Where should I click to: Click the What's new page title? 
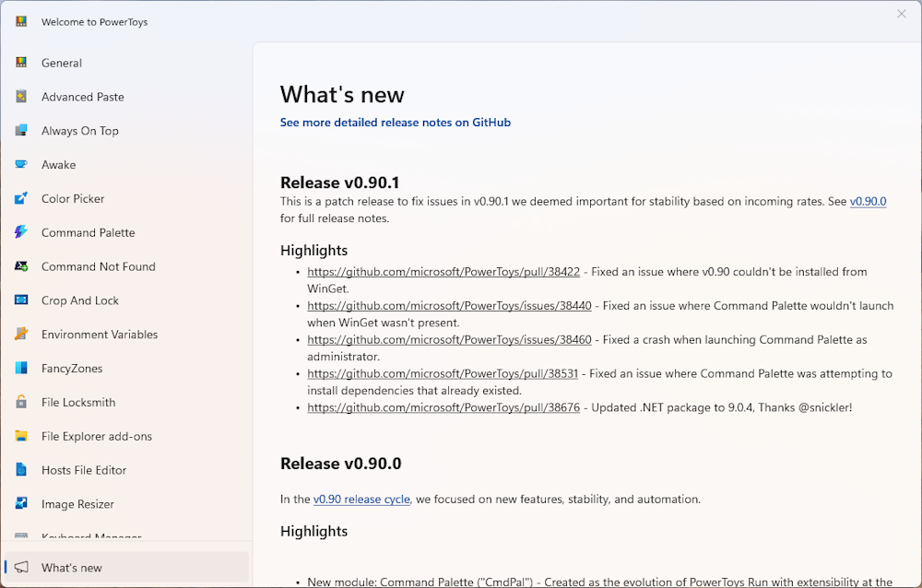(x=342, y=95)
